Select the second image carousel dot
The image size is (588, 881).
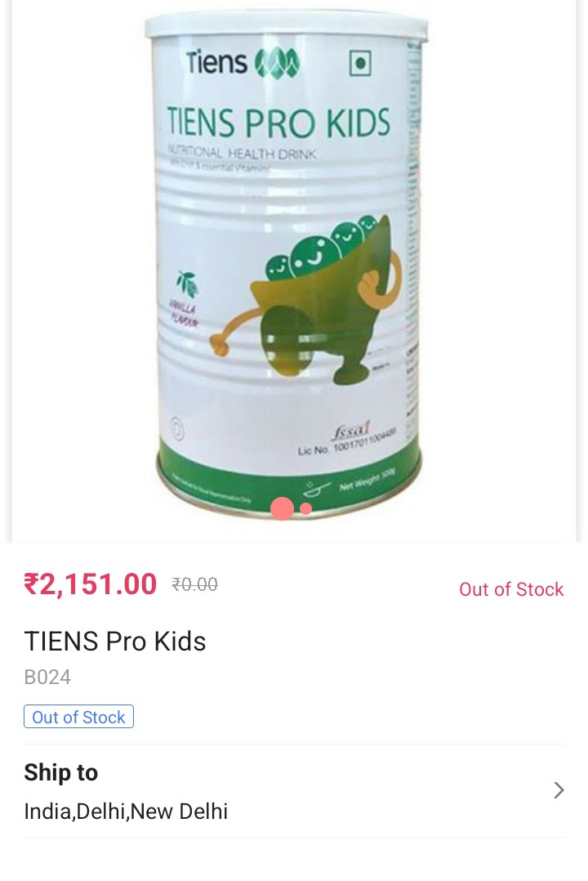(x=305, y=508)
